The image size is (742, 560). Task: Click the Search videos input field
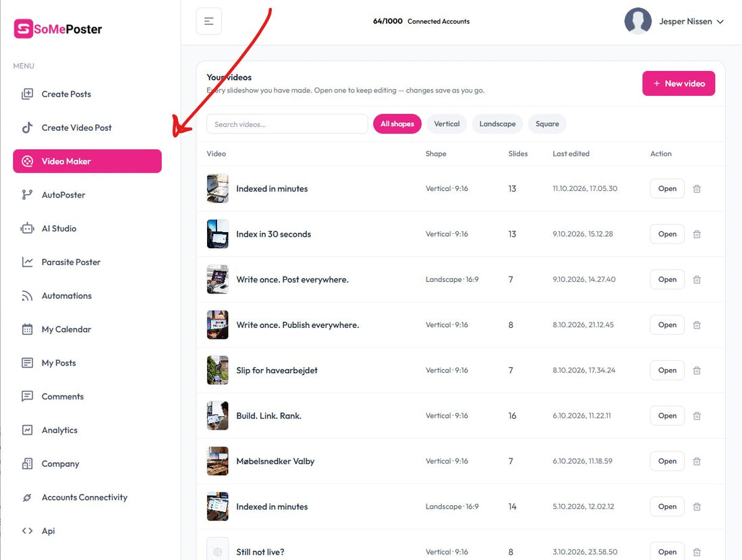[287, 124]
